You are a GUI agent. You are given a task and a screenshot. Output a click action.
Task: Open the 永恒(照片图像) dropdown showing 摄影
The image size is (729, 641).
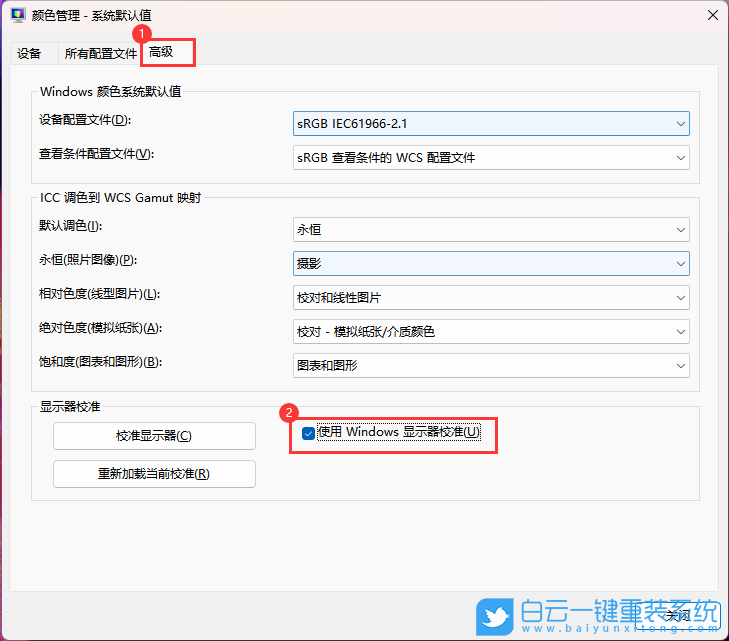(490, 263)
